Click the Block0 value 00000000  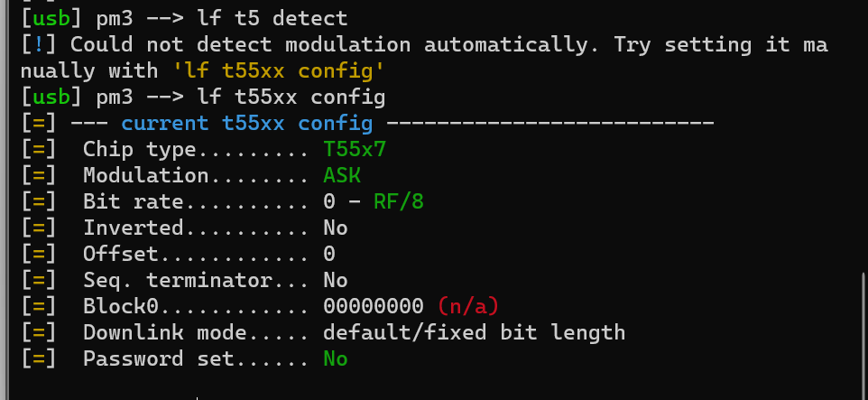(x=374, y=306)
